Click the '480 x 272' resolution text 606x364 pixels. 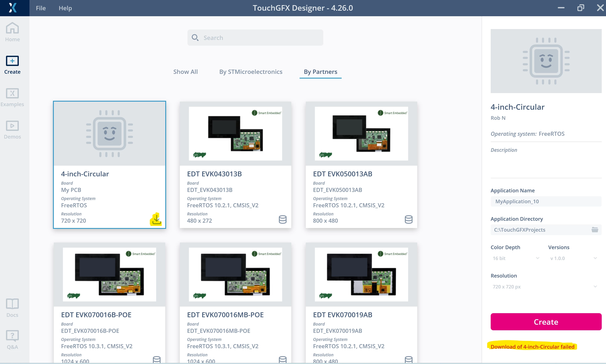(x=199, y=221)
